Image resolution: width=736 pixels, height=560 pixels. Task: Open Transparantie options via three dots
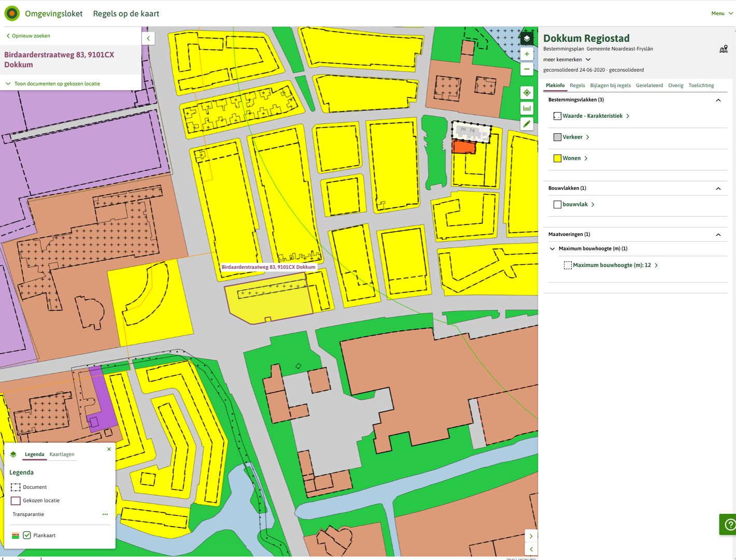point(105,514)
